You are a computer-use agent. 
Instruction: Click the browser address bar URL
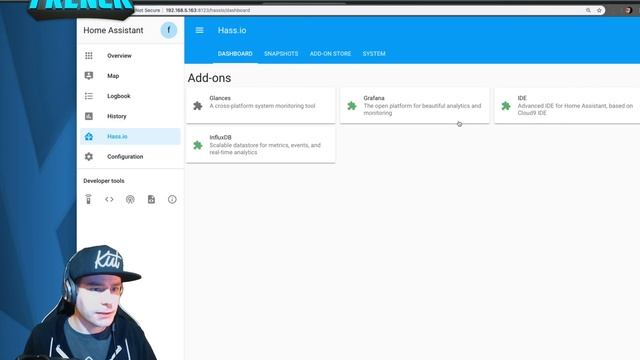208,10
